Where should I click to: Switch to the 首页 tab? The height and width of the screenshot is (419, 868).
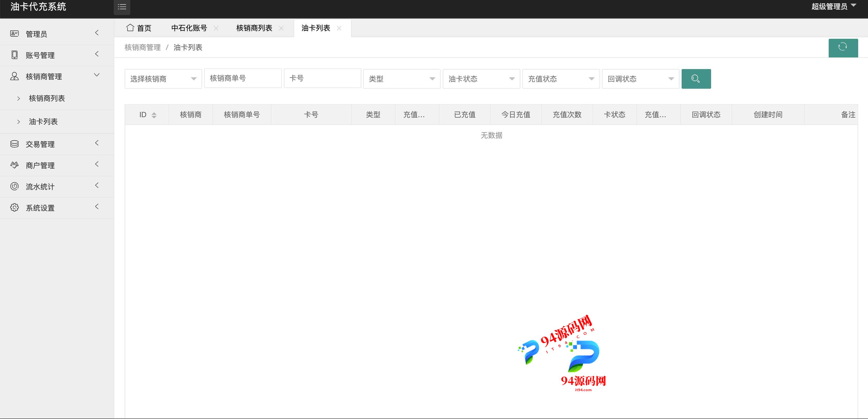[139, 28]
